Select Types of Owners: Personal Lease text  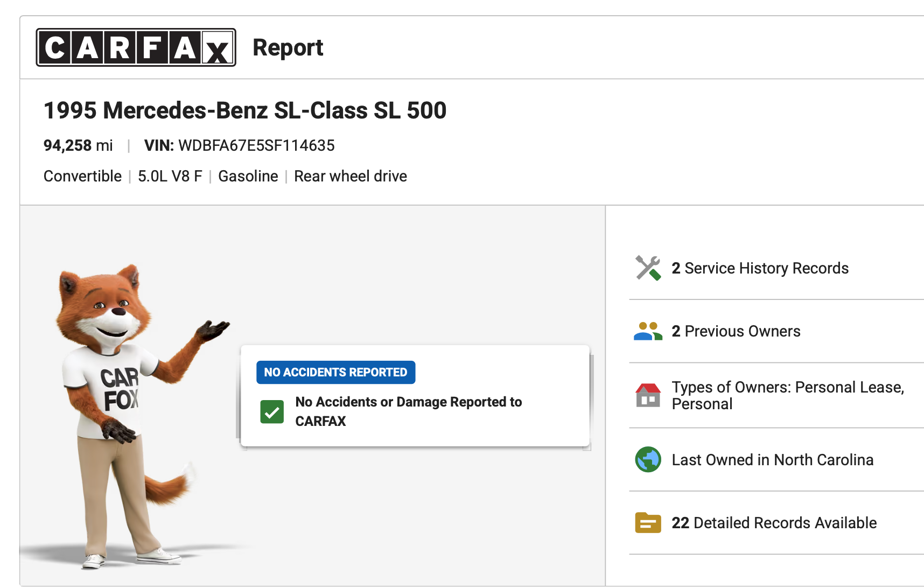click(x=788, y=395)
